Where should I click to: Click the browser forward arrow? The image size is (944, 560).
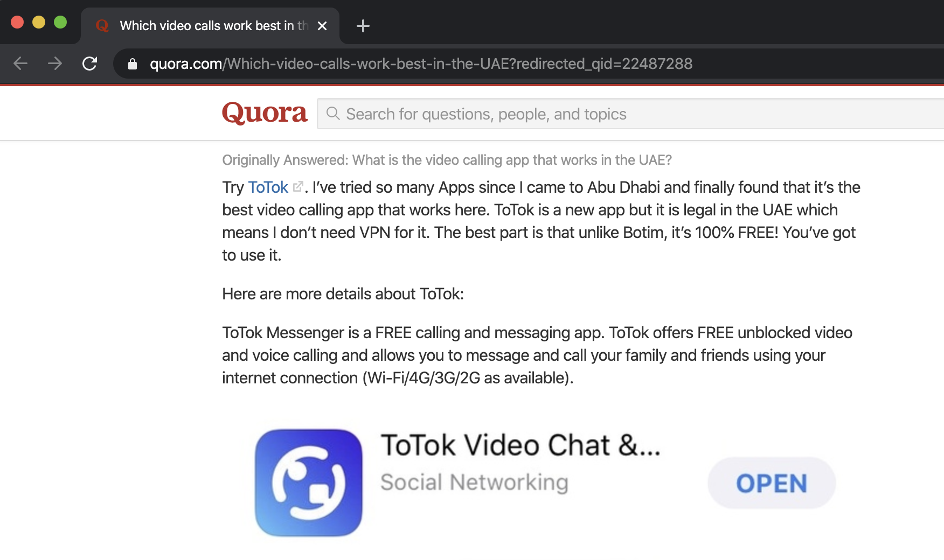pos(55,64)
